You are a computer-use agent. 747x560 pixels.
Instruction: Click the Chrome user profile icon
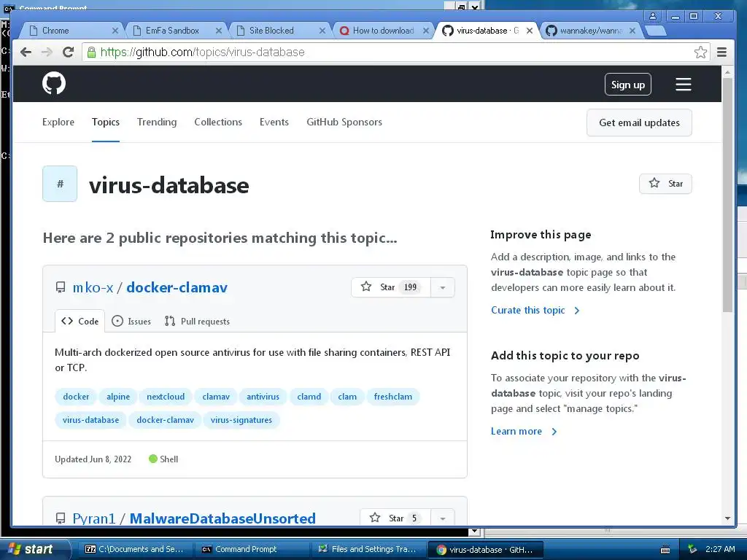pos(653,16)
